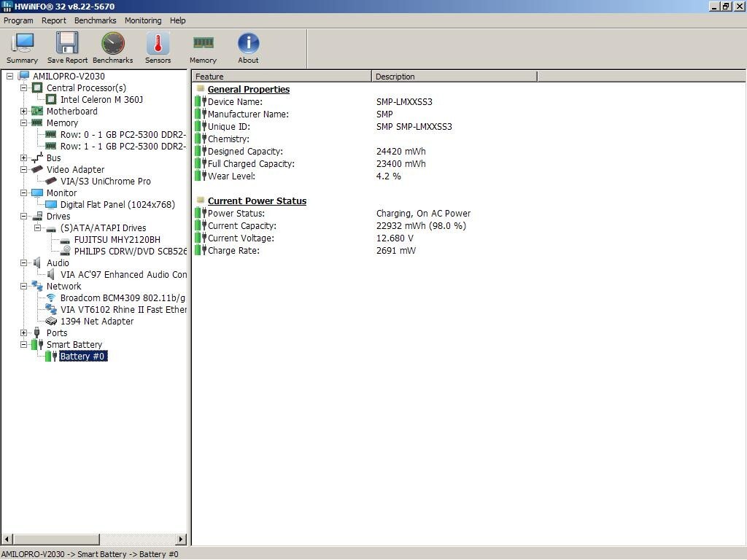Click the Charging, On AC Power value

click(424, 214)
